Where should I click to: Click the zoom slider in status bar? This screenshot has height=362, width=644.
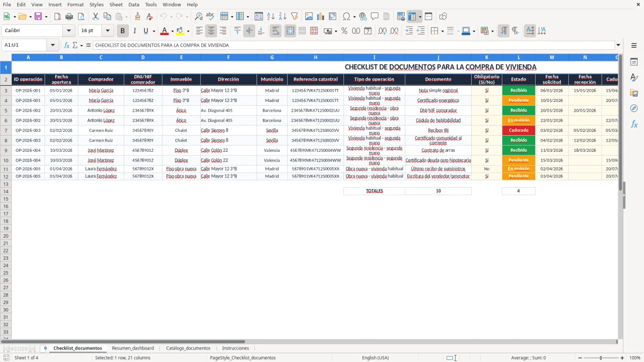(x=601, y=358)
